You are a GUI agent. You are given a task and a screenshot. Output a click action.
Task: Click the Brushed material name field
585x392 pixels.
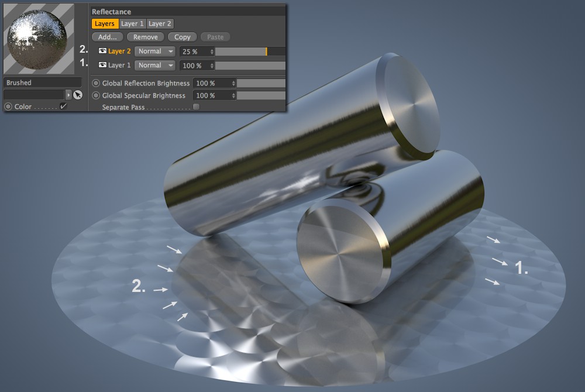coord(43,82)
